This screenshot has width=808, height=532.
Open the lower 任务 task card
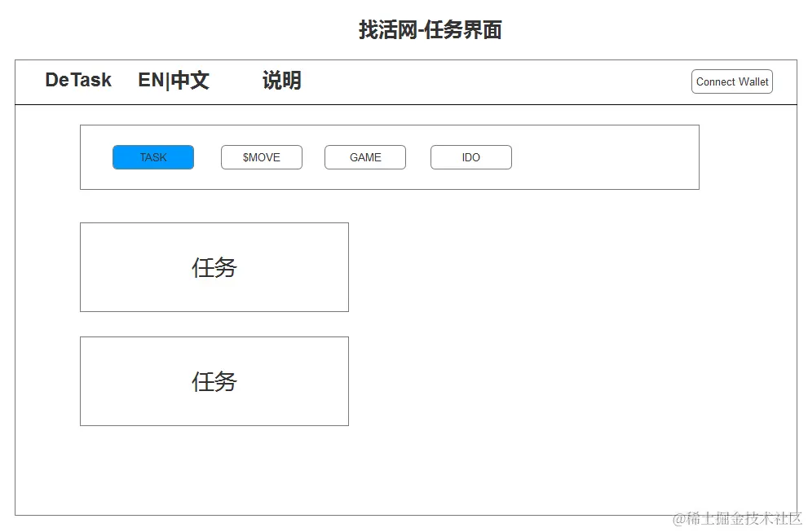point(214,381)
